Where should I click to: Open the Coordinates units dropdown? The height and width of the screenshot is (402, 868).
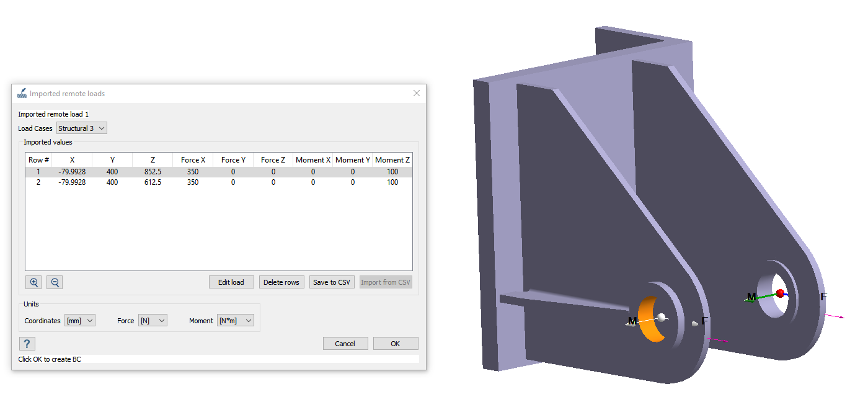click(80, 321)
